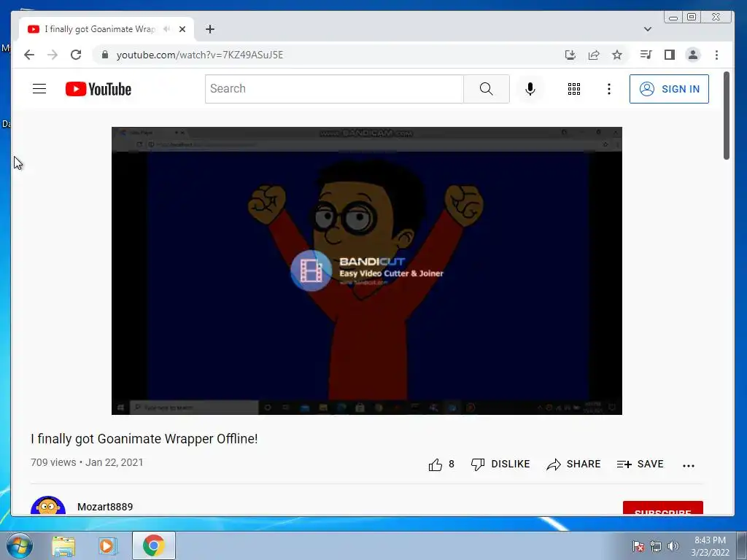
Task: Expand the tab search chevron
Action: [x=648, y=29]
